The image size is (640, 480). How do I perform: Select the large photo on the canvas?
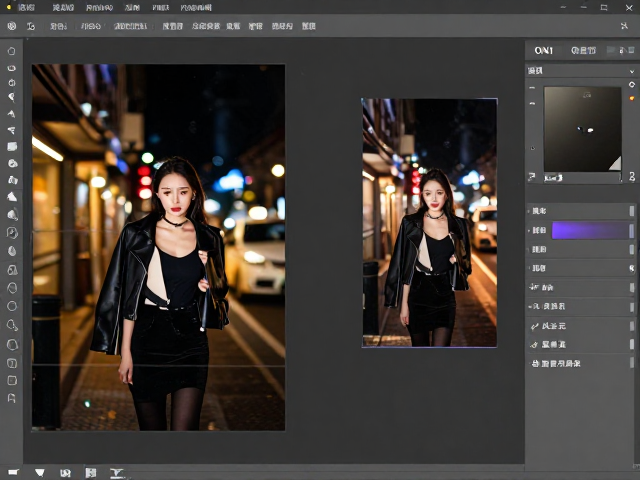pyautogui.click(x=158, y=247)
